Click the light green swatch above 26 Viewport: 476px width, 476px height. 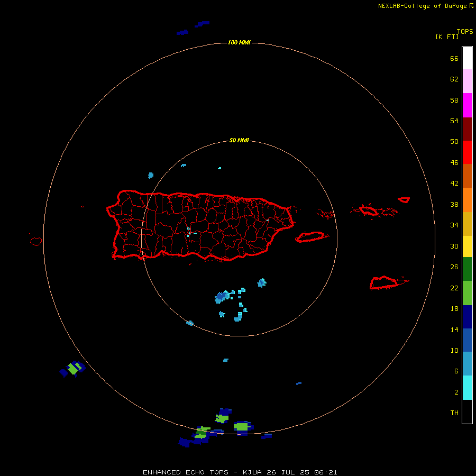coord(467,293)
